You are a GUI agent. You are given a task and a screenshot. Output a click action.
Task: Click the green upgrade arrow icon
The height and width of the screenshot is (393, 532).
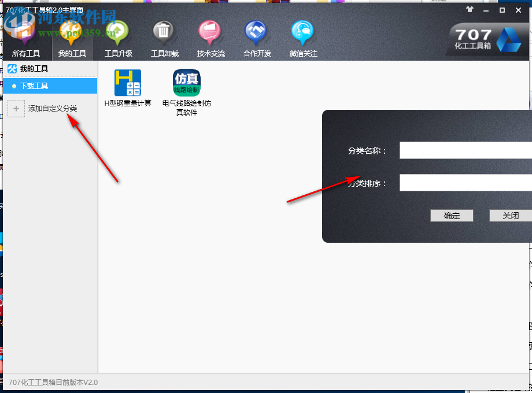[x=117, y=32]
